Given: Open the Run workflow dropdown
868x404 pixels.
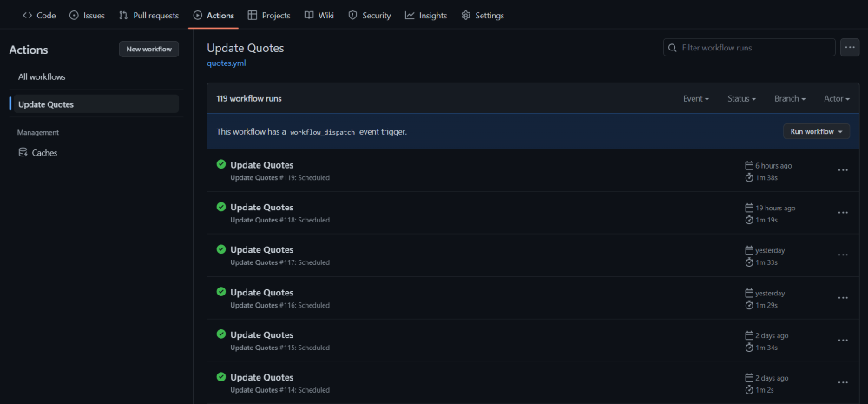Looking at the screenshot, I should point(817,131).
